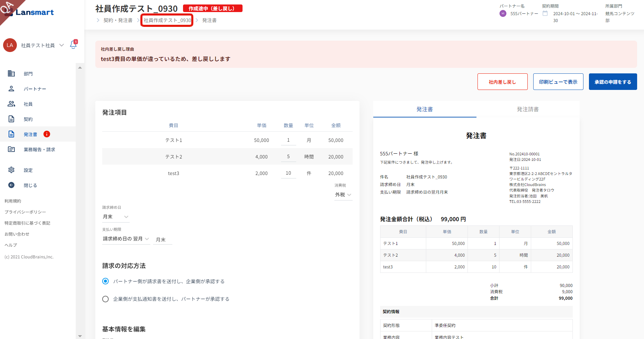644x339 pixels.
Task: Click the 月末 payment day field
Action: coord(163,240)
